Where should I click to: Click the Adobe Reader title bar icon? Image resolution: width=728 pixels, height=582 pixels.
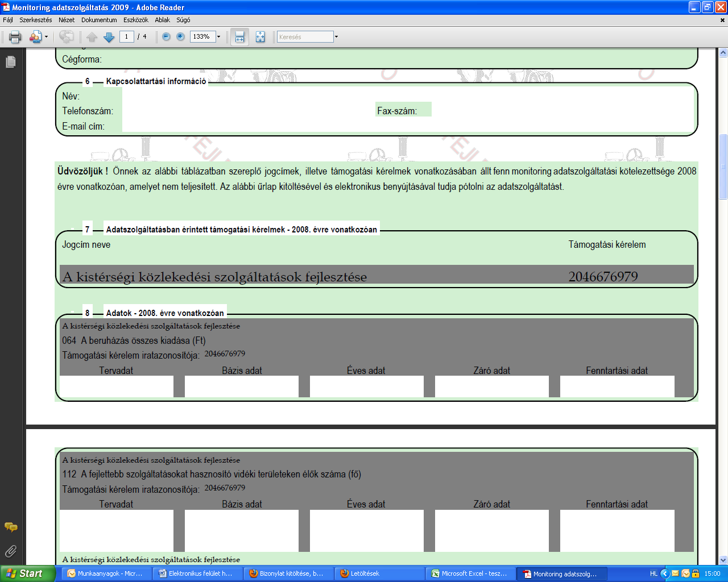(x=6, y=7)
